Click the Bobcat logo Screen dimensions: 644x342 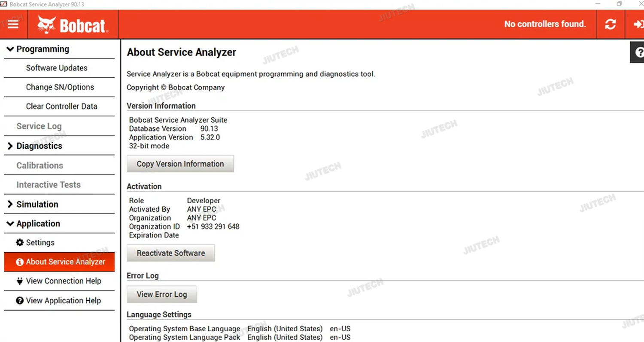[73, 24]
